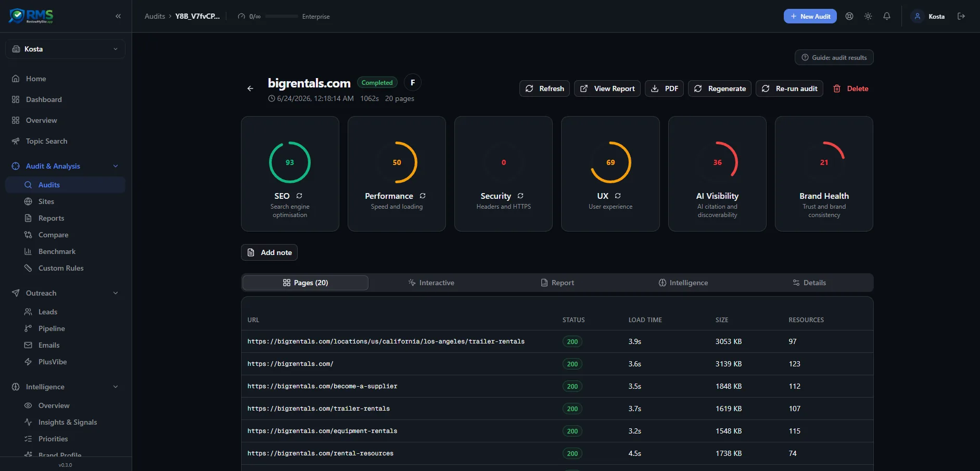The width and height of the screenshot is (980, 471).
Task: Refresh the SEO score icon
Action: pos(299,196)
